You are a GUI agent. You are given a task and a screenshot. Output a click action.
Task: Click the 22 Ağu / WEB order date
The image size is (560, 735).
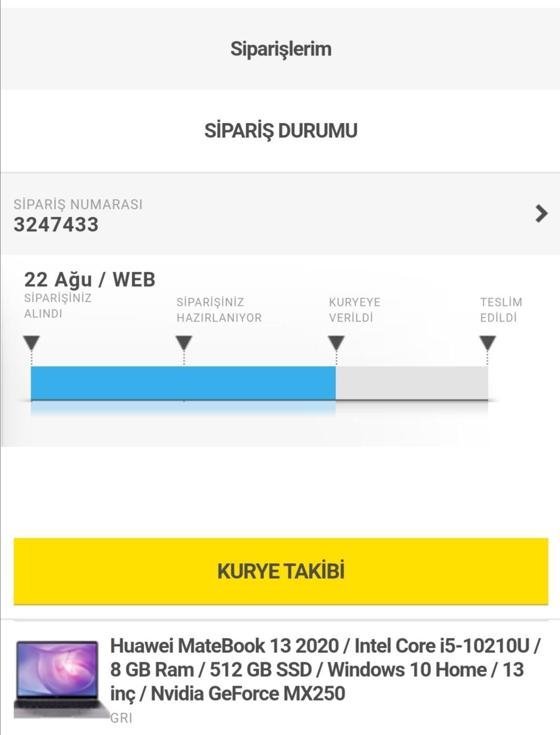[90, 280]
